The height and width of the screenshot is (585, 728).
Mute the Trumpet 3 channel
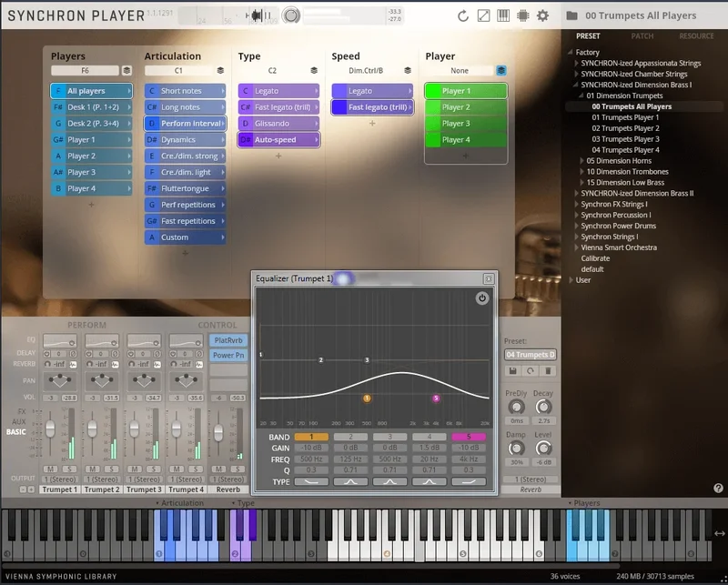click(134, 469)
